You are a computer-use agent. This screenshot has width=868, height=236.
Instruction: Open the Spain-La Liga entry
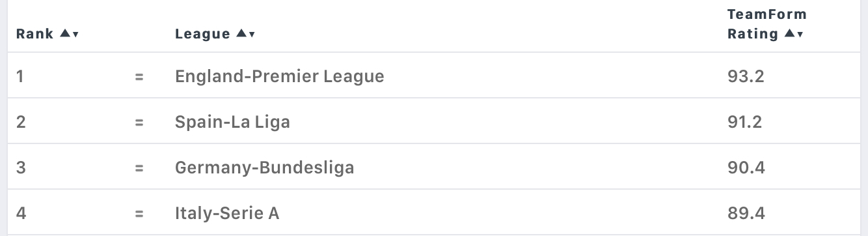[x=232, y=122]
